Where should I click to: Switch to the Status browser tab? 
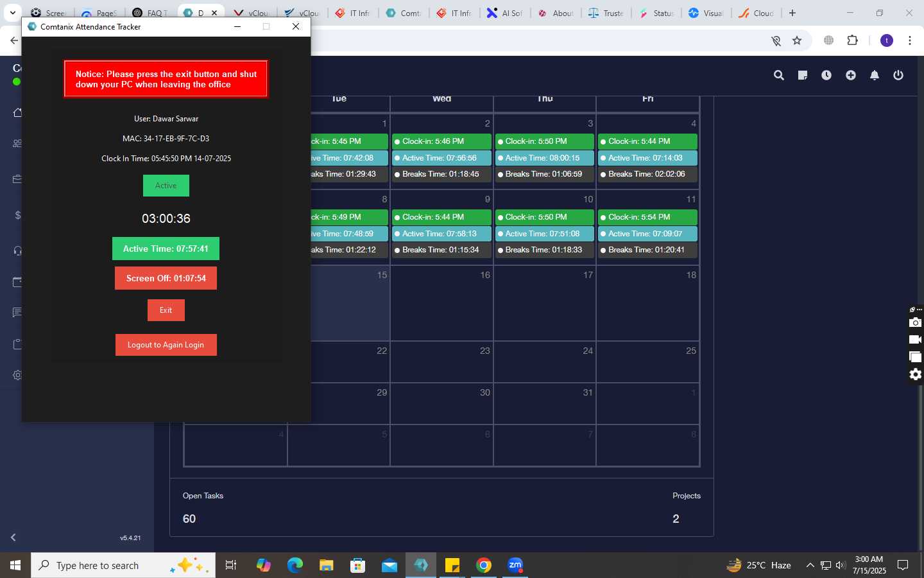(x=656, y=13)
